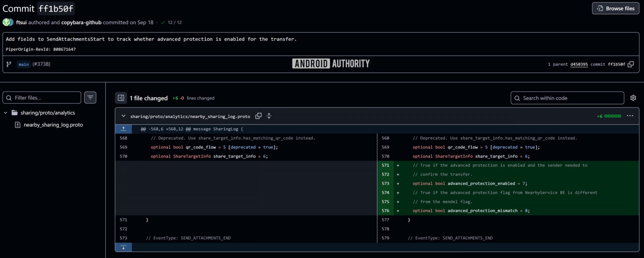Image resolution: width=644 pixels, height=258 pixels.
Task: Open the diff view settings gear
Action: tap(633, 98)
